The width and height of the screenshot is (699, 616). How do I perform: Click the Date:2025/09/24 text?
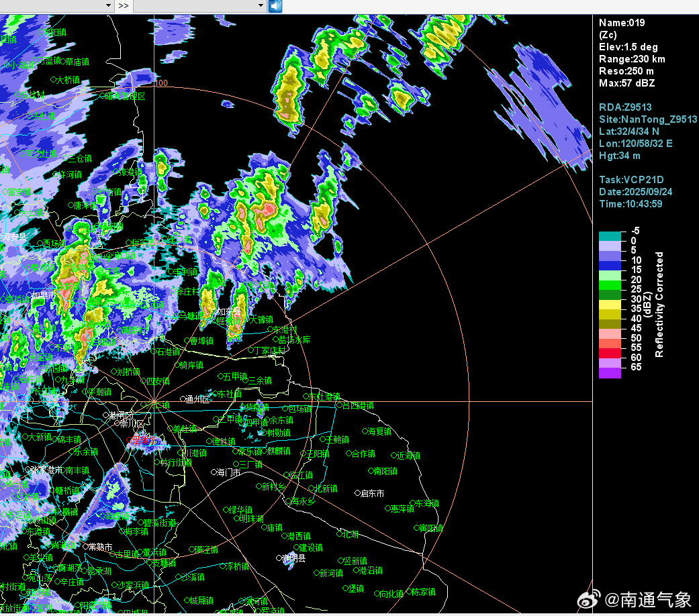click(635, 191)
